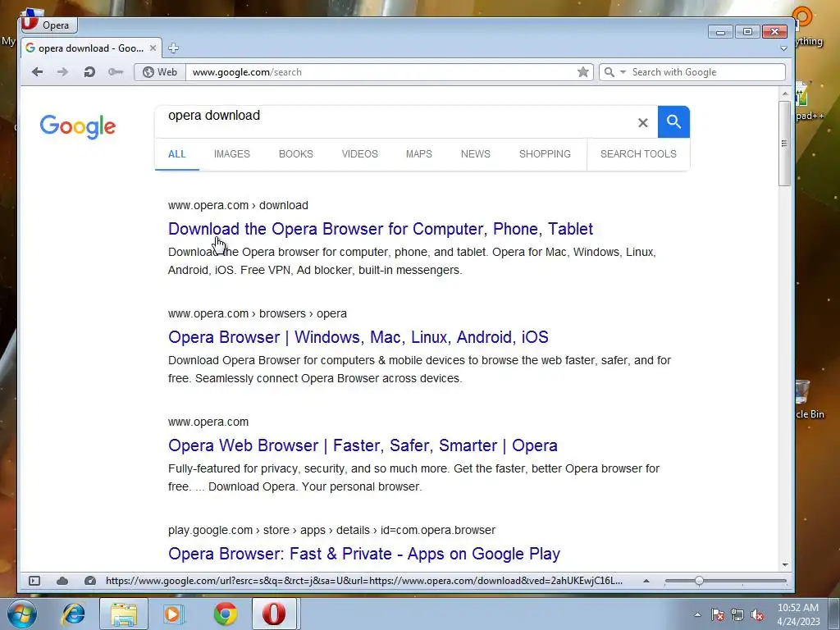This screenshot has height=630, width=840.
Task: Open SEARCH TOOLS options
Action: (638, 153)
